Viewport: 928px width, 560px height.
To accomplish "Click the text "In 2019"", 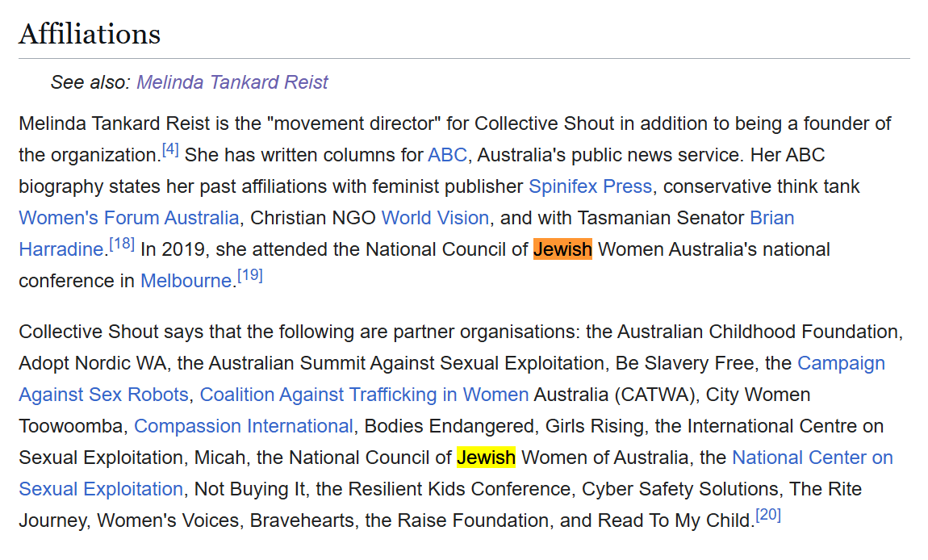I will pos(172,249).
